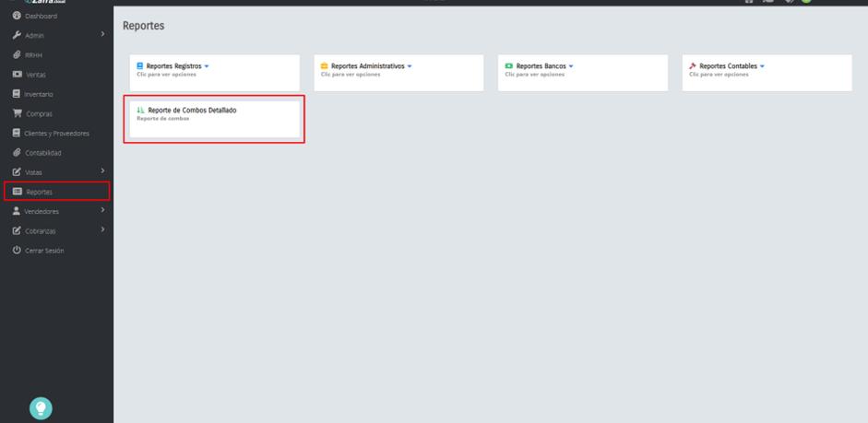The height and width of the screenshot is (423, 868).
Task: Click the Reportes Registros blue book icon
Action: pyautogui.click(x=140, y=65)
